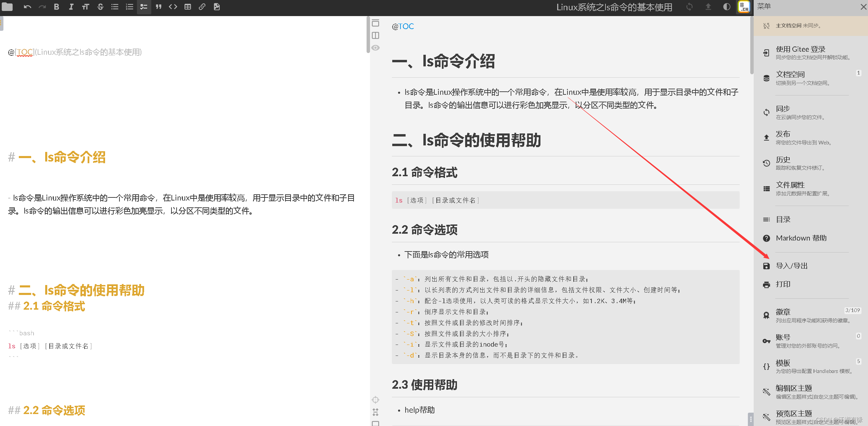The width and height of the screenshot is (868, 426).
Task: Open Markdown 帮助 cheat sheet
Action: tap(810, 238)
